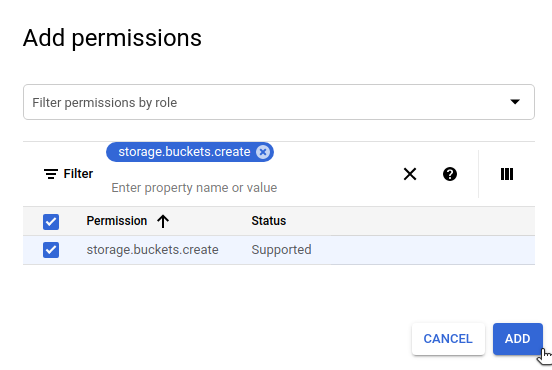The width and height of the screenshot is (552, 370).
Task: Select the storage.buckets.create filter chip
Action: tap(184, 152)
